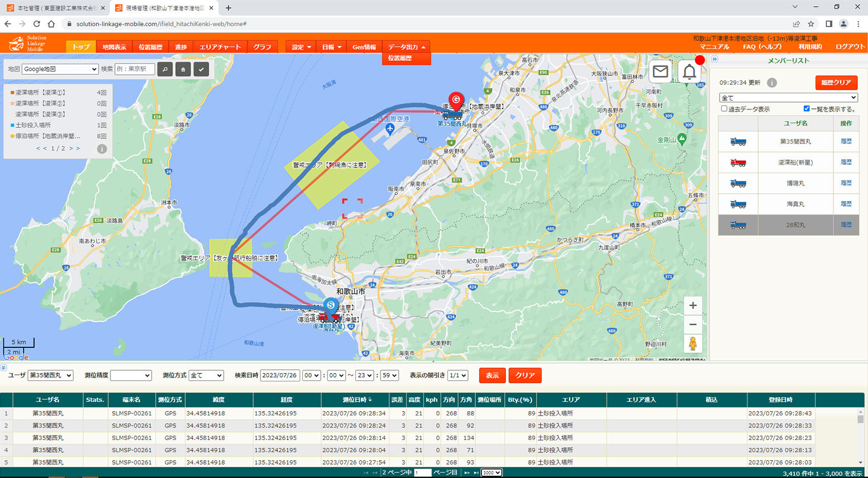Enable the 過去データ表示 checkbox
Screen dimensions: 868x478
point(724,109)
